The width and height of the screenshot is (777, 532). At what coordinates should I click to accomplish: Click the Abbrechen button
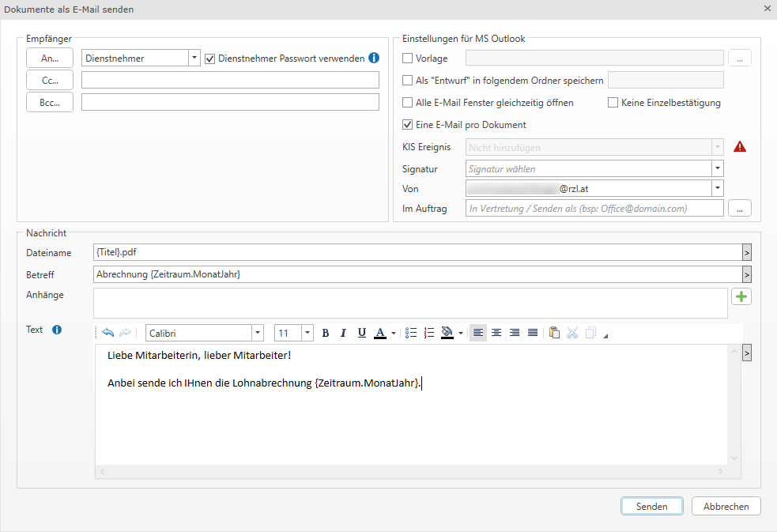pos(726,507)
